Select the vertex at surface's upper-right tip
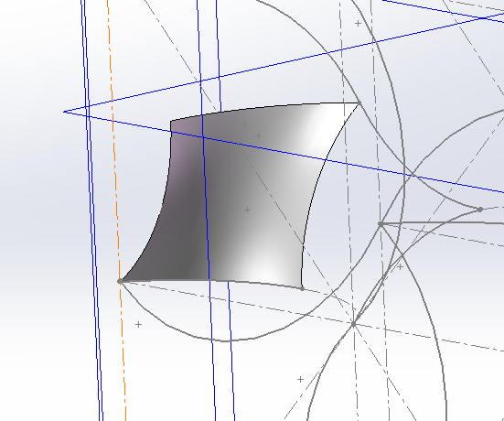 point(359,103)
